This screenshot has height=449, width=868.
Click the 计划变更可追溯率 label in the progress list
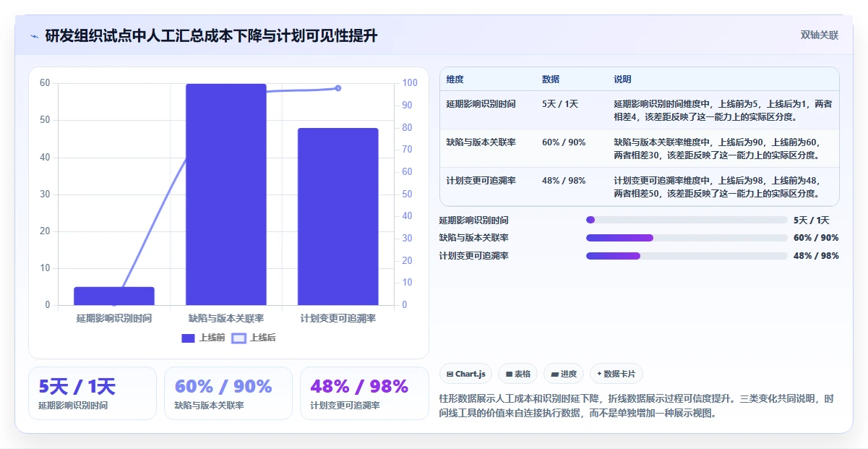tap(474, 256)
